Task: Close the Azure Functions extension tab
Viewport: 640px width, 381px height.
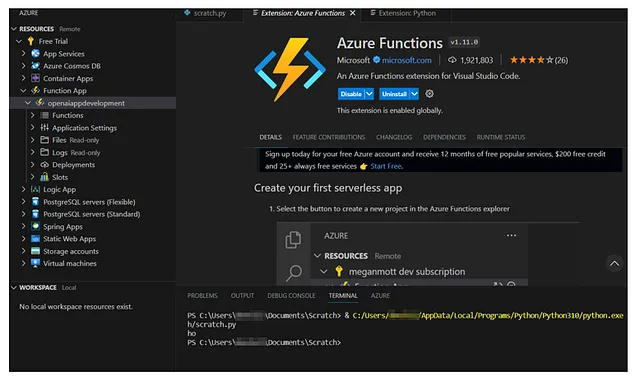Action: point(353,13)
